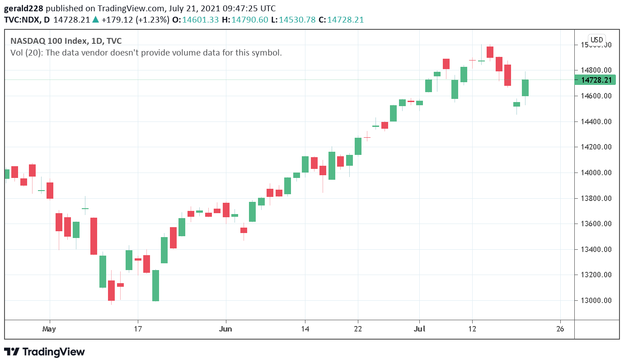624x364 pixels.
Task: Select the rightmost green candlestick
Action: [x=525, y=88]
